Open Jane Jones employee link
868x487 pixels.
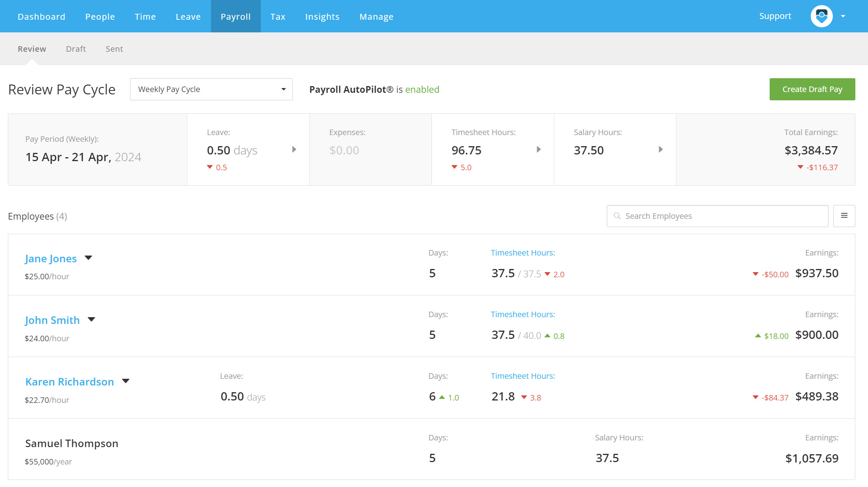click(51, 259)
